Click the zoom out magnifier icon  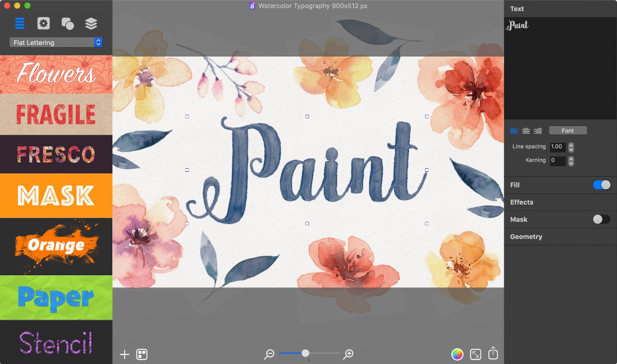click(x=269, y=354)
